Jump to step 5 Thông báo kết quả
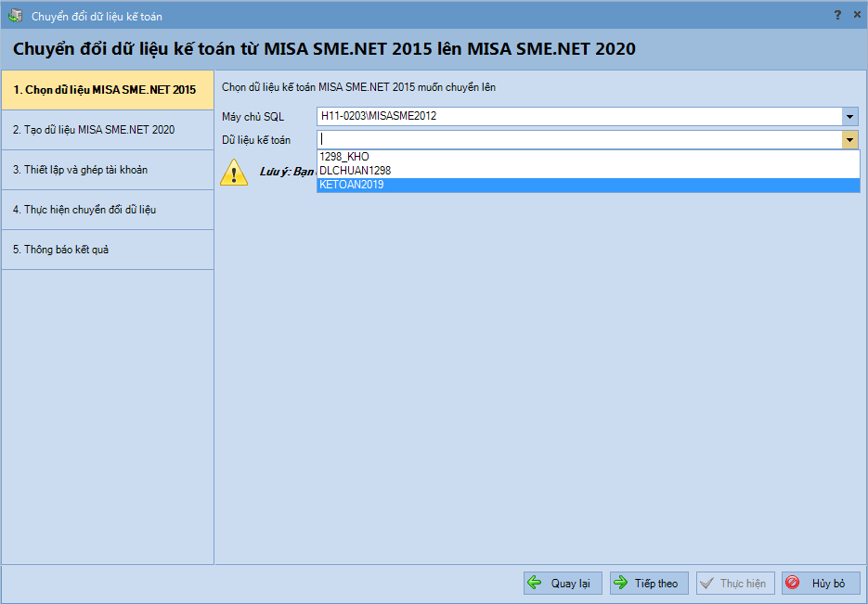The width and height of the screenshot is (868, 604). click(x=108, y=250)
